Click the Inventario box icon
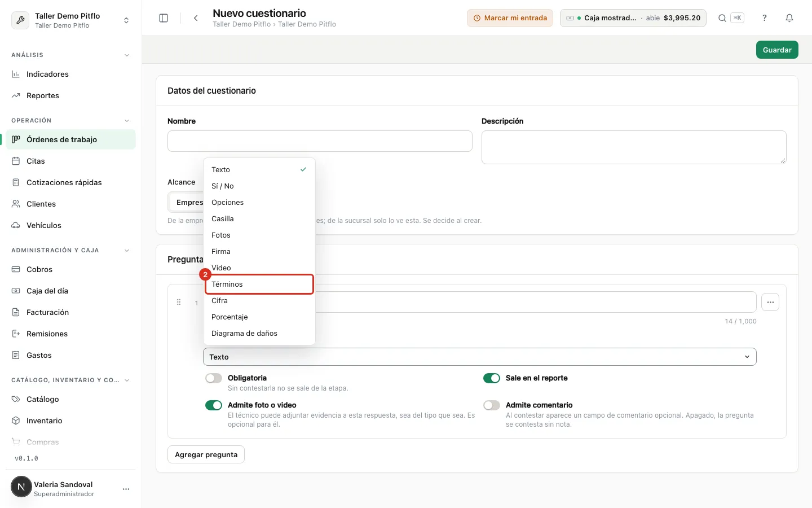This screenshot has height=508, width=812. point(16,421)
